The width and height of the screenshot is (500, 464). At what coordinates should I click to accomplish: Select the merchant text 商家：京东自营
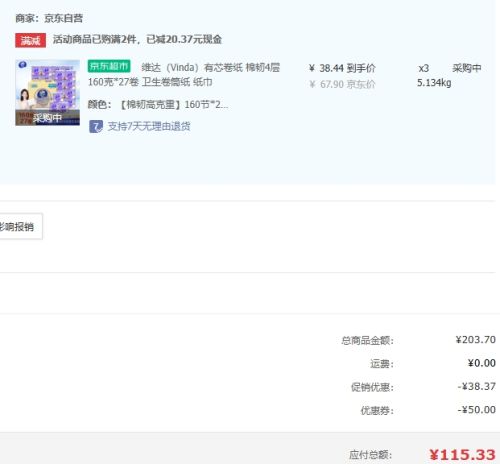point(49,18)
